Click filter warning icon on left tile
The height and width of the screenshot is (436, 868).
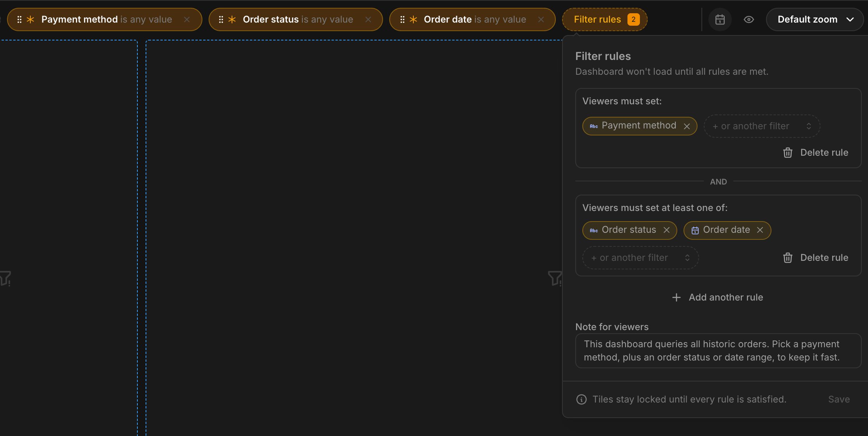(x=5, y=278)
